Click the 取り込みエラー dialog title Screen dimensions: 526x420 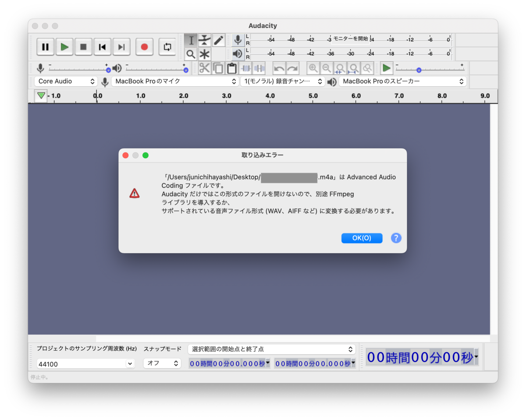263,155
